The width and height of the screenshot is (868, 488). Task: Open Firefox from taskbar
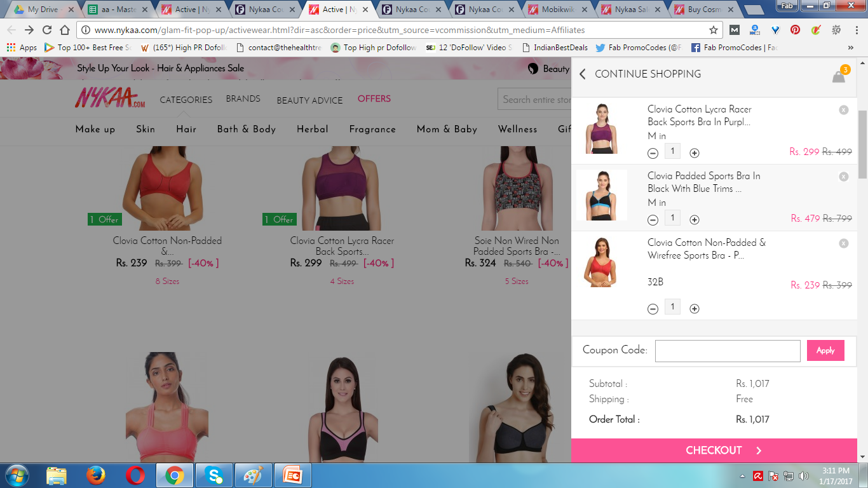(96, 475)
